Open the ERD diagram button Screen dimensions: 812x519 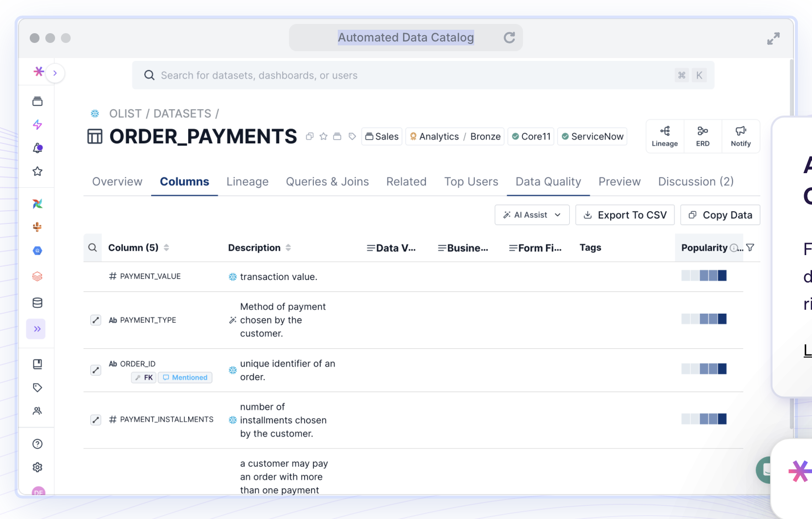pos(703,137)
